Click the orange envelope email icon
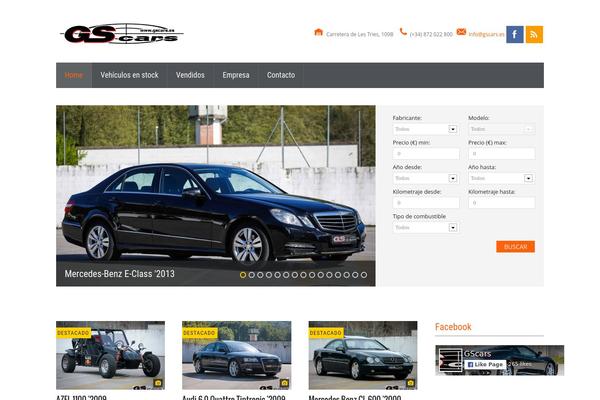This screenshot has height=400, width=600. [461, 32]
